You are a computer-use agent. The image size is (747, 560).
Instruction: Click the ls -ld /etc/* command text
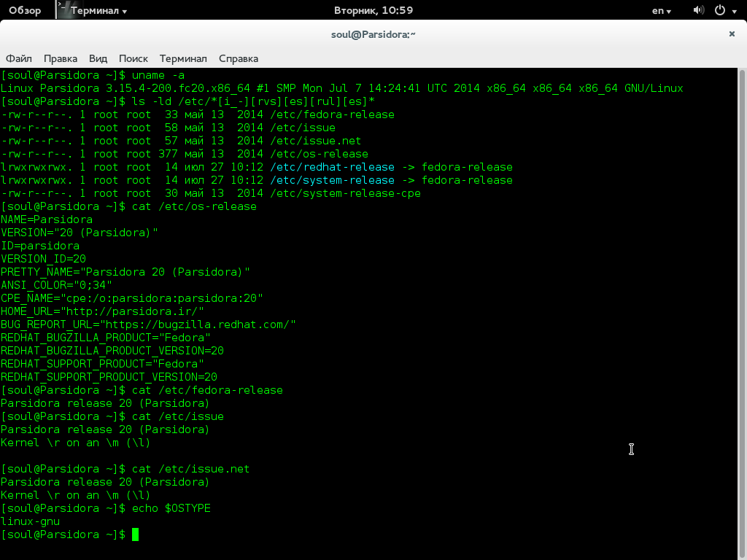click(253, 101)
